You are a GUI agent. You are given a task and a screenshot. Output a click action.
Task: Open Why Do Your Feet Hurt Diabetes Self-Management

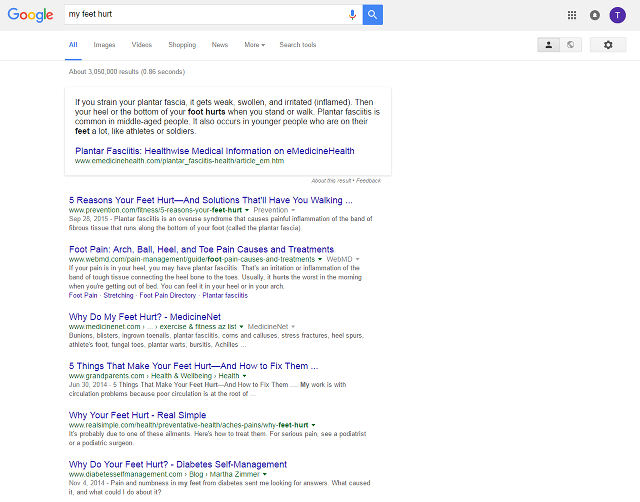178,464
